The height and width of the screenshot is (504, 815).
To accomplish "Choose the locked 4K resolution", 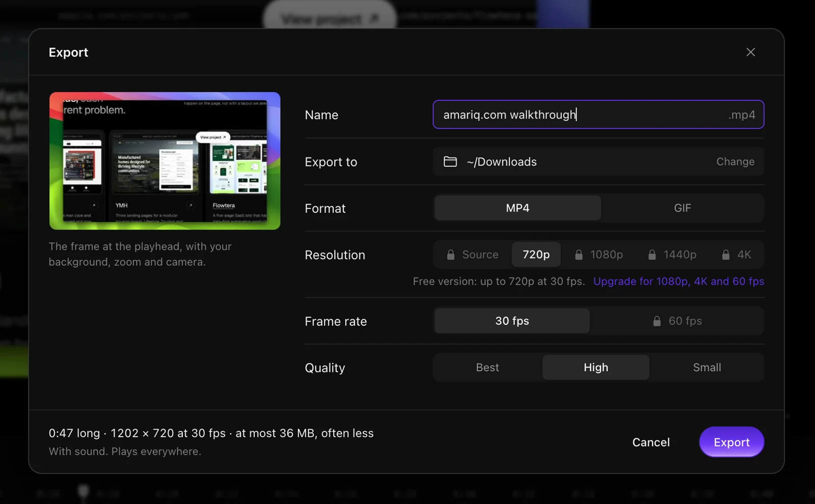I will point(737,255).
